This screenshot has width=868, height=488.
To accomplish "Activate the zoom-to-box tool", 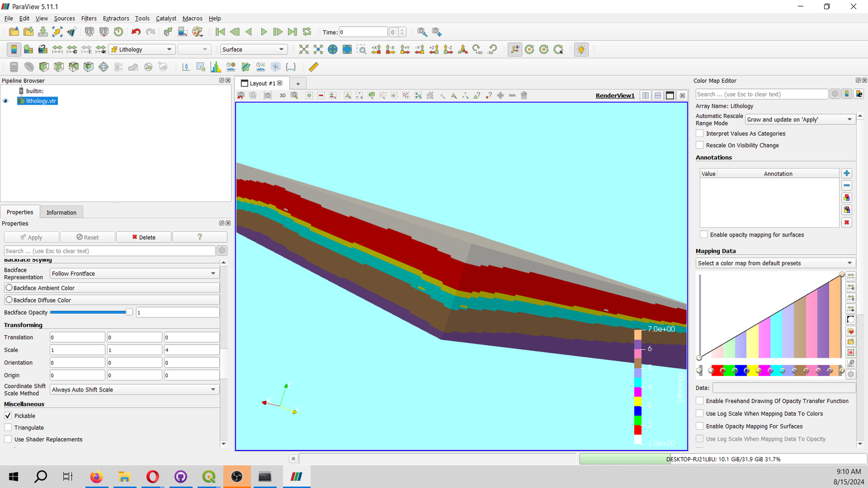I will [362, 50].
